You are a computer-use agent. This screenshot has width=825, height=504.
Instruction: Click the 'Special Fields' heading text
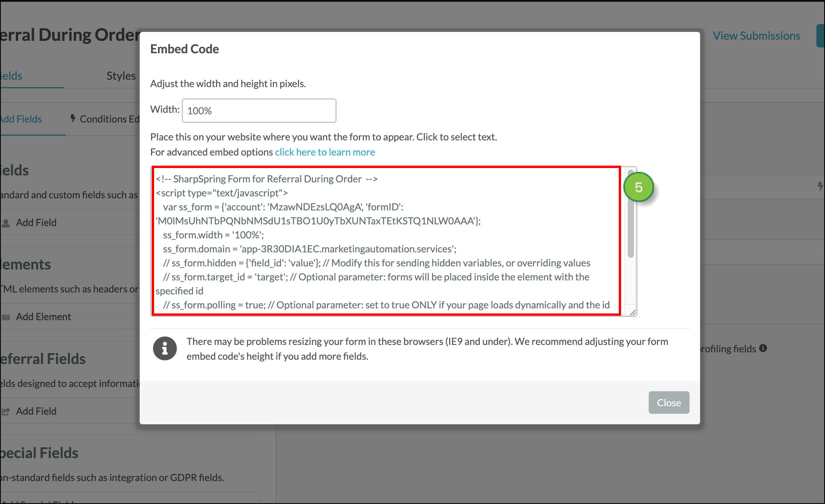click(39, 453)
